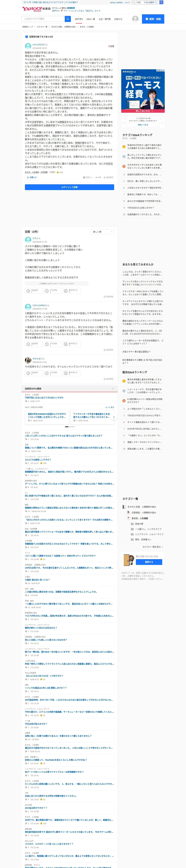The image size is (186, 868).
Task: Open the 新しい順 sort dropdown
Action: (102, 232)
